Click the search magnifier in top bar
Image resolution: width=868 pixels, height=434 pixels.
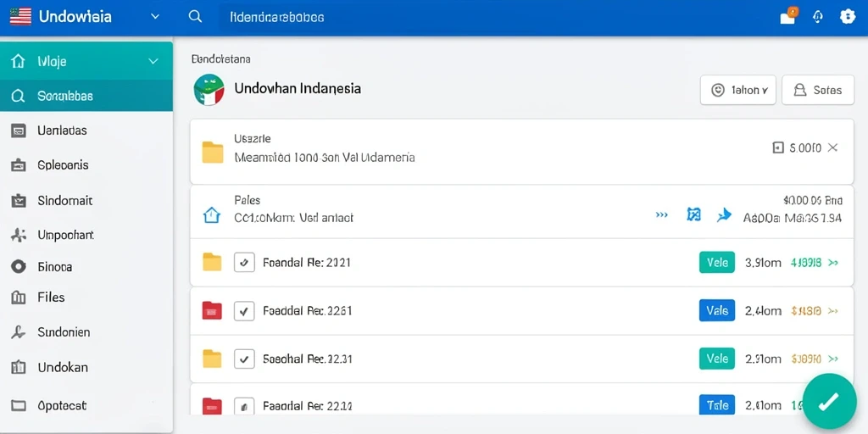tap(195, 17)
